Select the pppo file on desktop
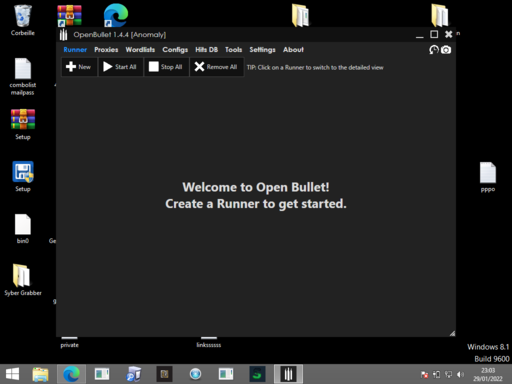The height and width of the screenshot is (384, 512). (488, 177)
